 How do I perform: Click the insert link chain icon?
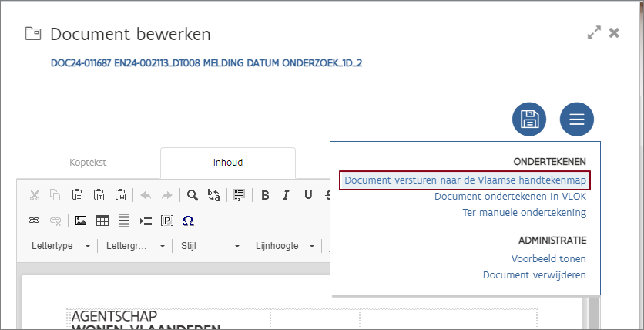pyautogui.click(x=34, y=221)
